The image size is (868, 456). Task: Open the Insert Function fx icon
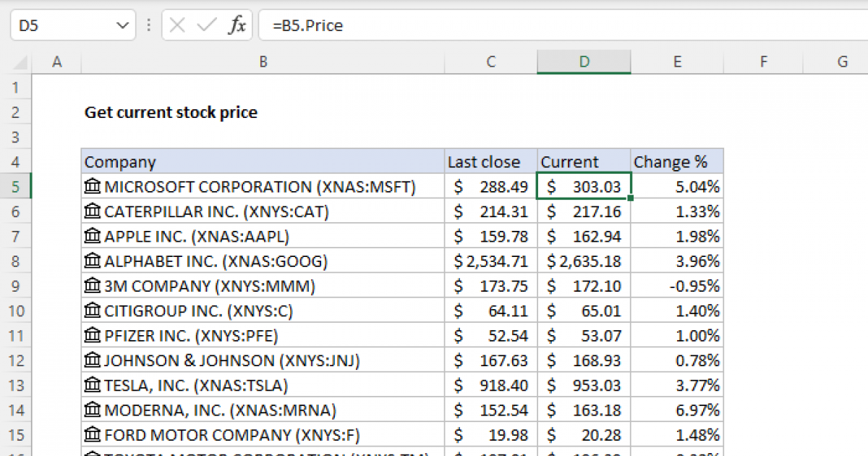(237, 26)
